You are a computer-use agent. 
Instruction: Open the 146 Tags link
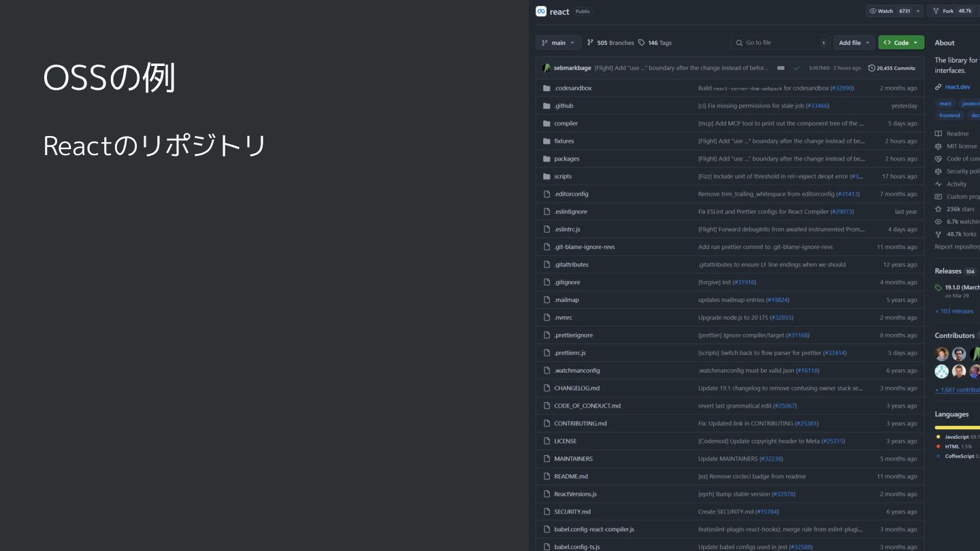655,43
